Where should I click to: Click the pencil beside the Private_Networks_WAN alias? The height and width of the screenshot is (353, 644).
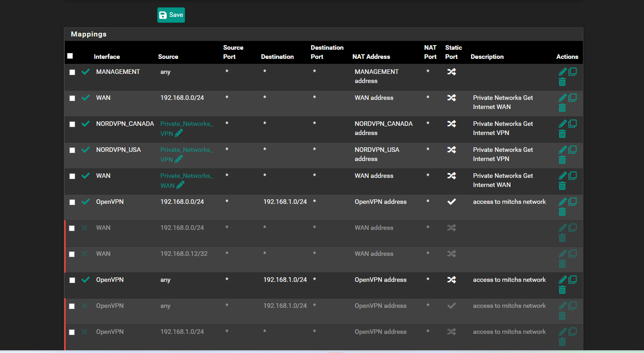180,185
